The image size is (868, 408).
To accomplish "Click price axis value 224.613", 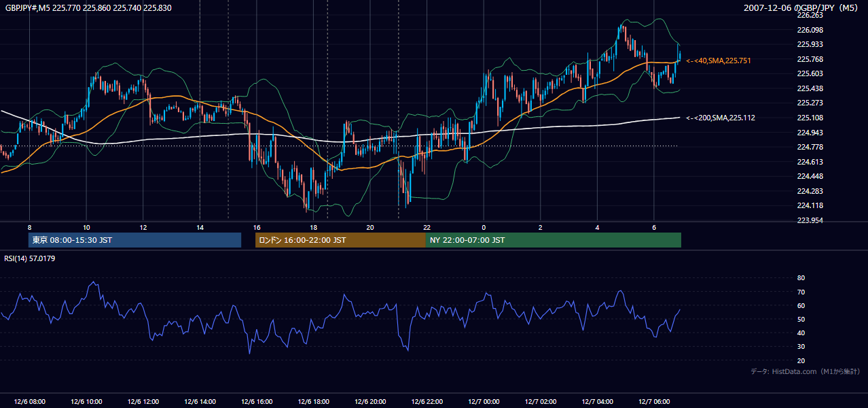I will tap(810, 162).
